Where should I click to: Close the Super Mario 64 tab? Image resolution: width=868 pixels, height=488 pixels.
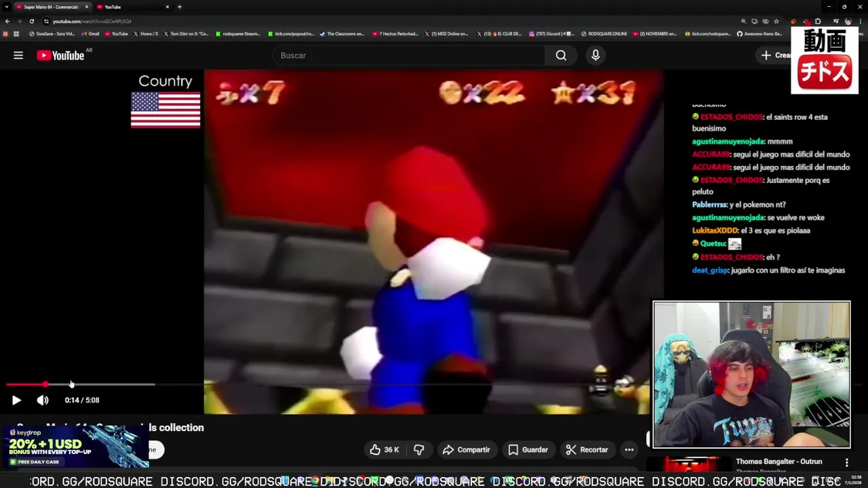pyautogui.click(x=87, y=7)
